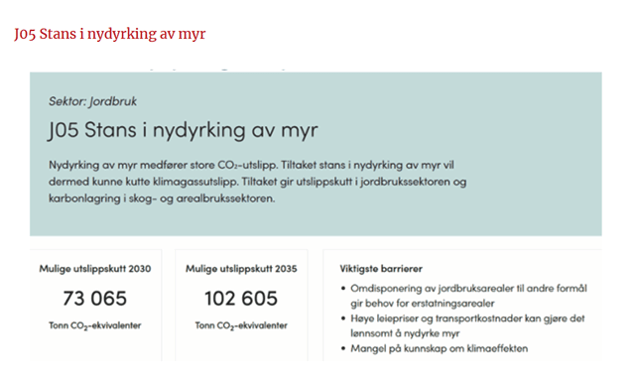Click the 'Viktigste barrierer' heading

coord(381,269)
